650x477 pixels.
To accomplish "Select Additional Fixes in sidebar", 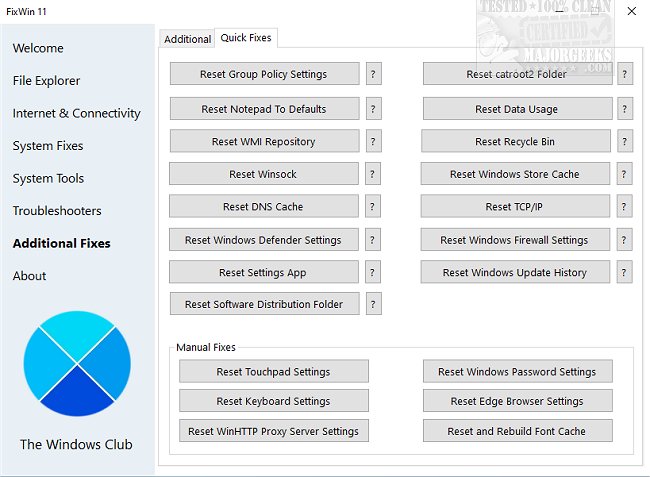I will click(x=62, y=243).
